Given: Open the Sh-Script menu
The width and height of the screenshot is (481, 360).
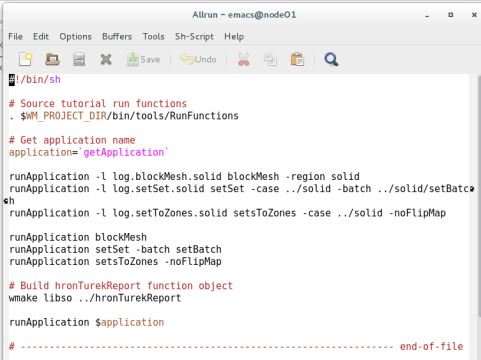Looking at the screenshot, I should [194, 36].
